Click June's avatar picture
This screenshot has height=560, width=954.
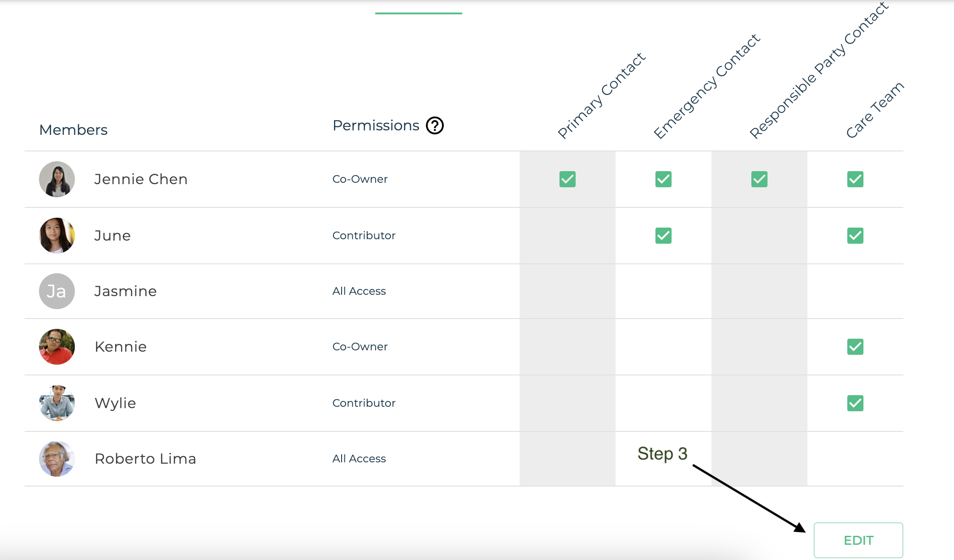[57, 236]
